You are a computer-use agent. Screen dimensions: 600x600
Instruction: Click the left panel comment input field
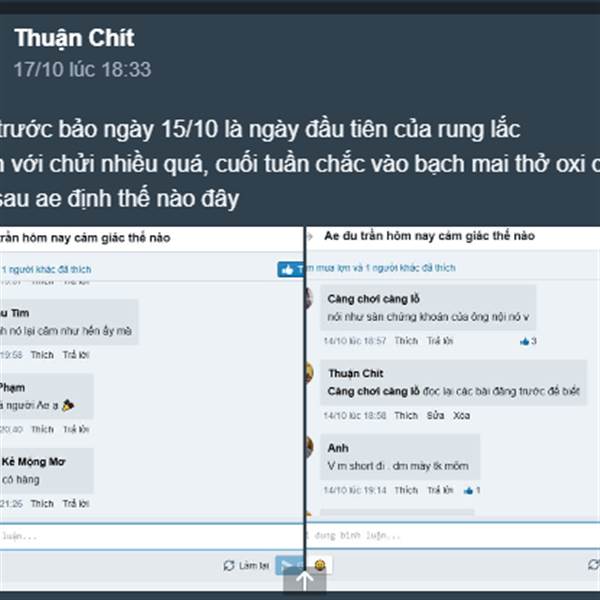152,536
